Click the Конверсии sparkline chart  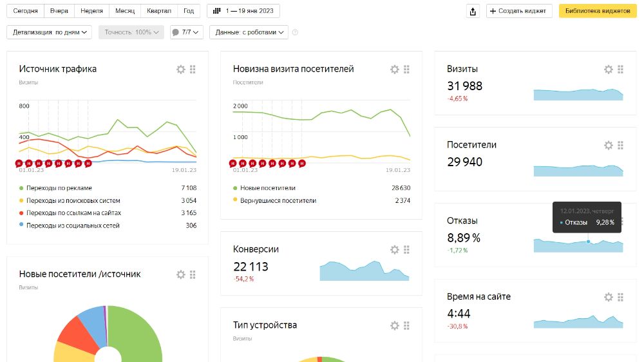coord(365,271)
